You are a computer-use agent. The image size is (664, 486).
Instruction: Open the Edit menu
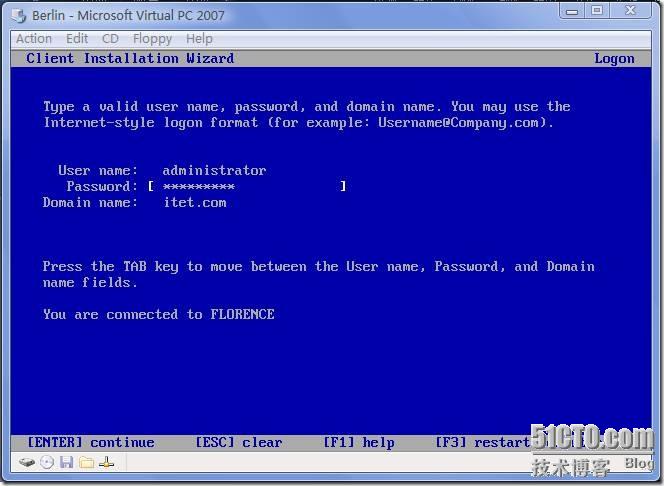pyautogui.click(x=77, y=39)
